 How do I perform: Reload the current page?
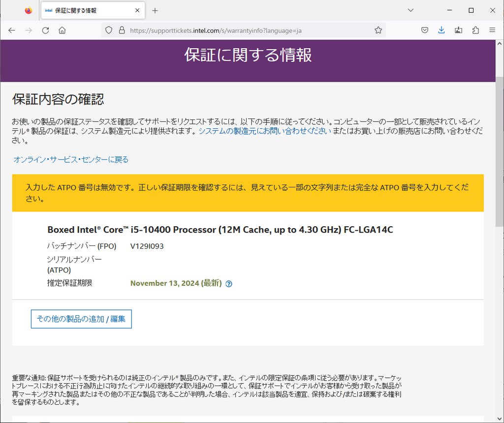click(45, 30)
